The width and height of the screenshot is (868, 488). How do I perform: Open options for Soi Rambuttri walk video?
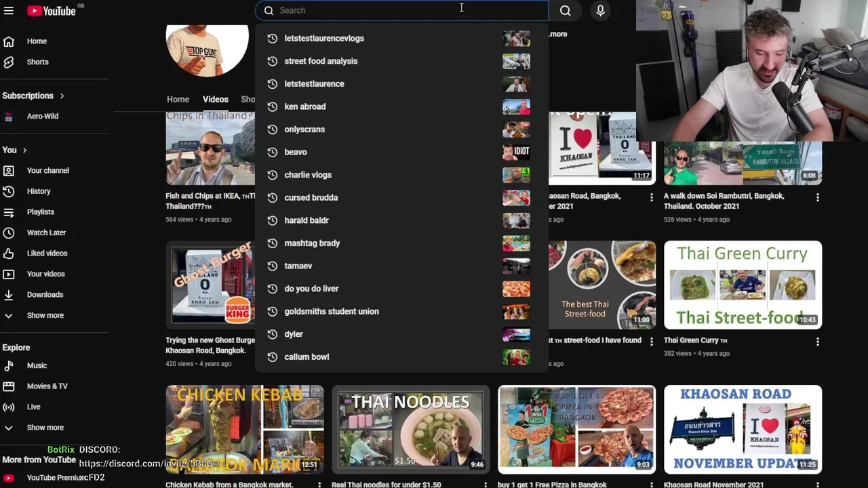(817, 197)
